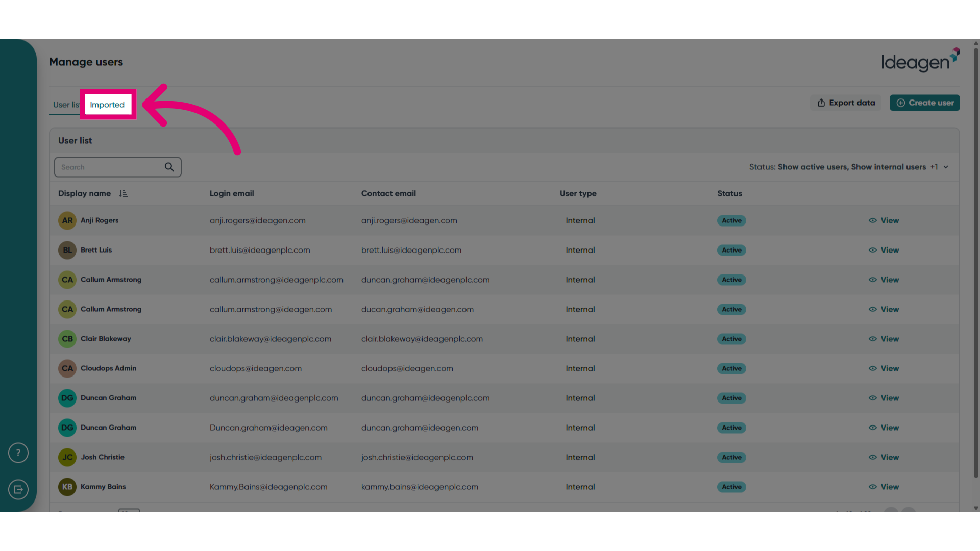Click Internal user type for Brett Luis
Image resolution: width=980 pixels, height=551 pixels.
click(x=580, y=250)
